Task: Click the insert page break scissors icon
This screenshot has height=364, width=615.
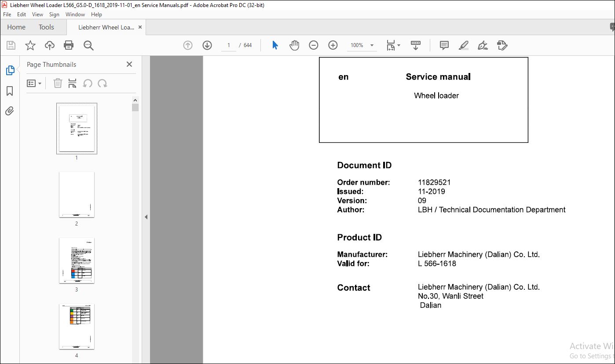Action: 73,83
